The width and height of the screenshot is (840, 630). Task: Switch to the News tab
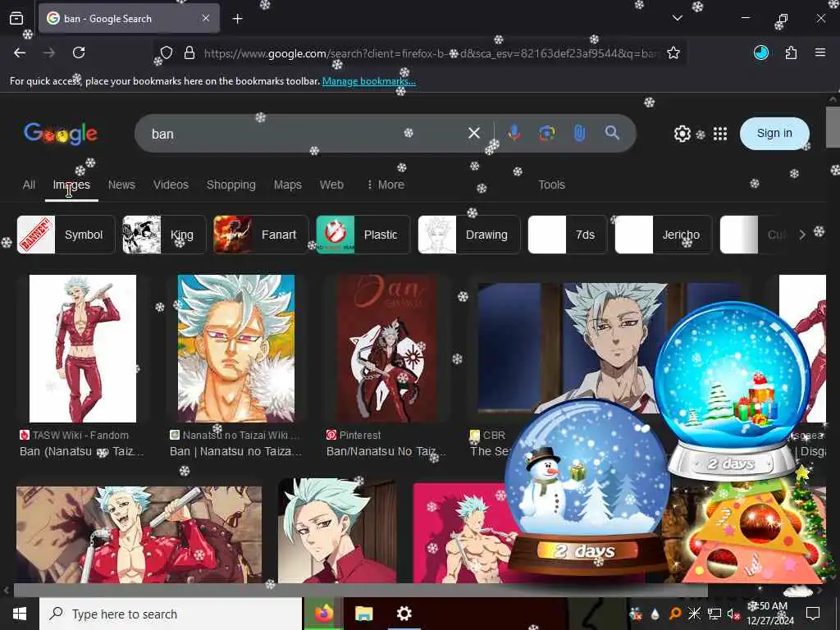(x=121, y=185)
